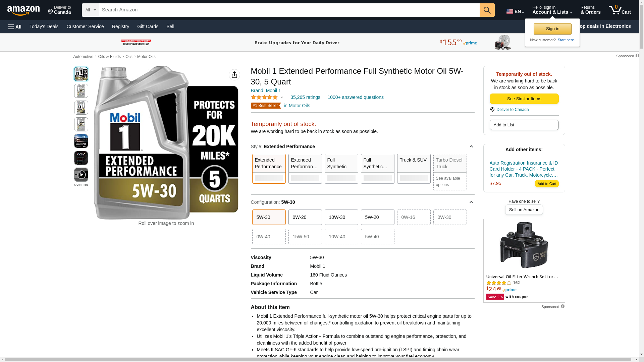Open Today's Deals menu item
The image size is (644, 362).
pos(44,26)
